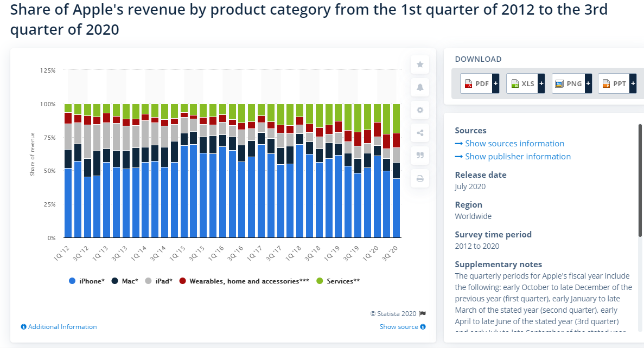Click the '125%' y-axis label
This screenshot has width=644, height=348.
(x=48, y=70)
